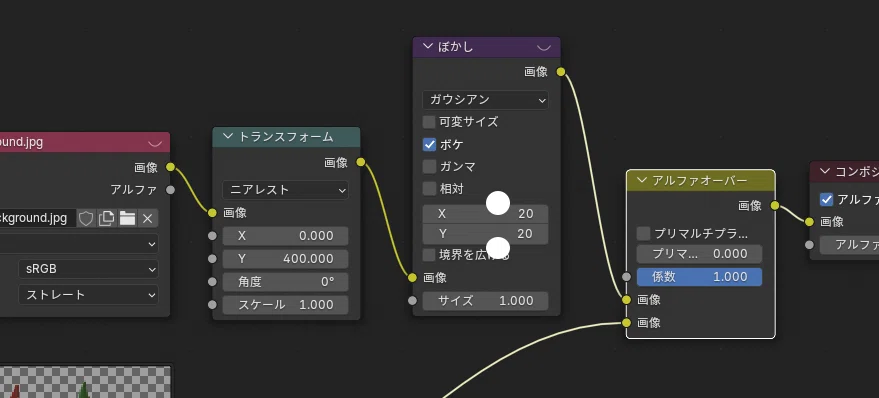Click the transform Y 400.000 field
The height and width of the screenshot is (398, 879).
(285, 259)
